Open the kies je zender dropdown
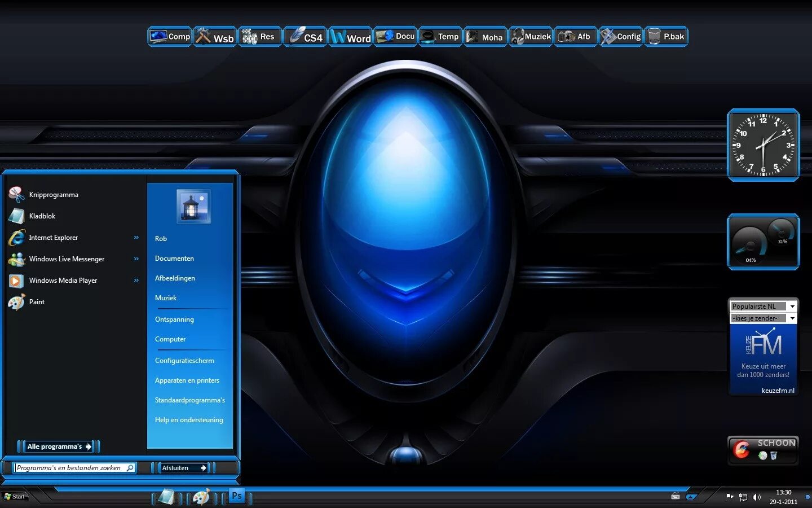Image resolution: width=812 pixels, height=508 pixels. (x=764, y=318)
